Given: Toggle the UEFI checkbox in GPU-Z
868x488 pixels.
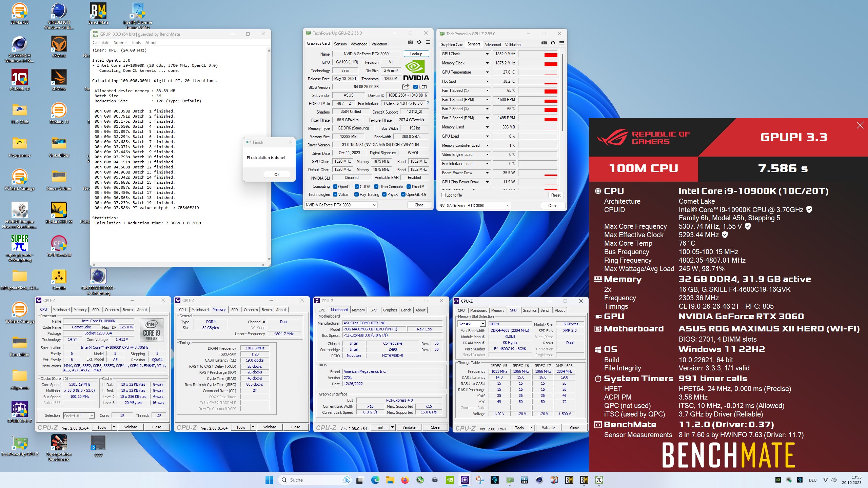Looking at the screenshot, I should pyautogui.click(x=415, y=87).
